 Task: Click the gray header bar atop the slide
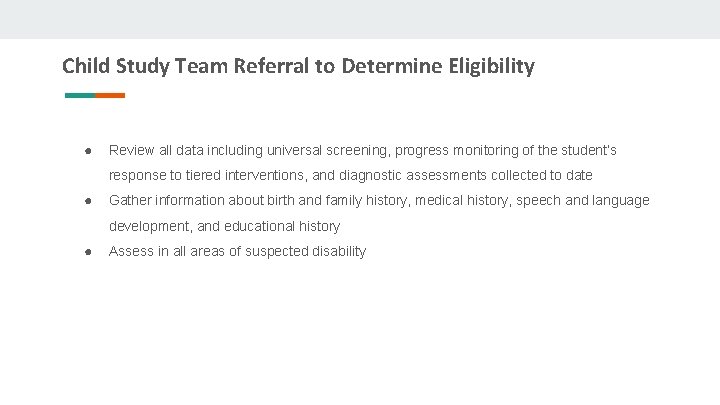tap(360, 19)
